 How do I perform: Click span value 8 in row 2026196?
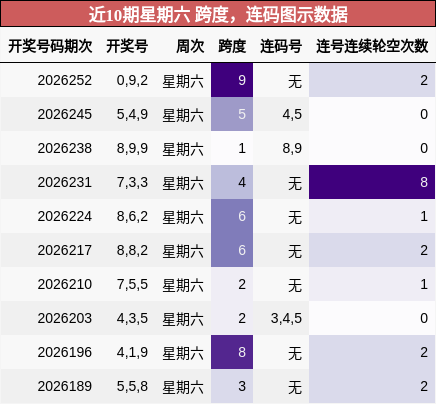232,352
